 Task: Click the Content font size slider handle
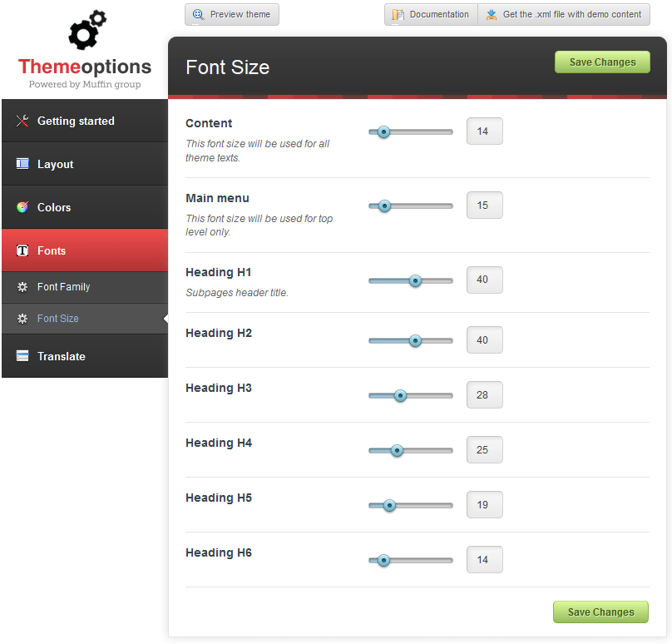(x=384, y=132)
